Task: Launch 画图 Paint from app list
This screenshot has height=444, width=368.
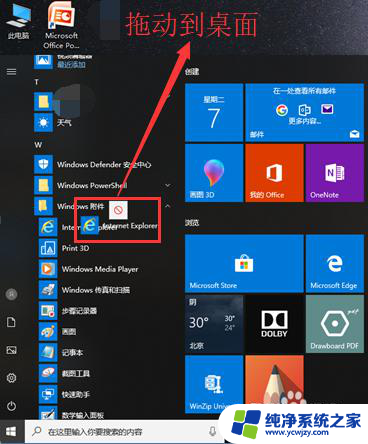Action: pyautogui.click(x=57, y=332)
